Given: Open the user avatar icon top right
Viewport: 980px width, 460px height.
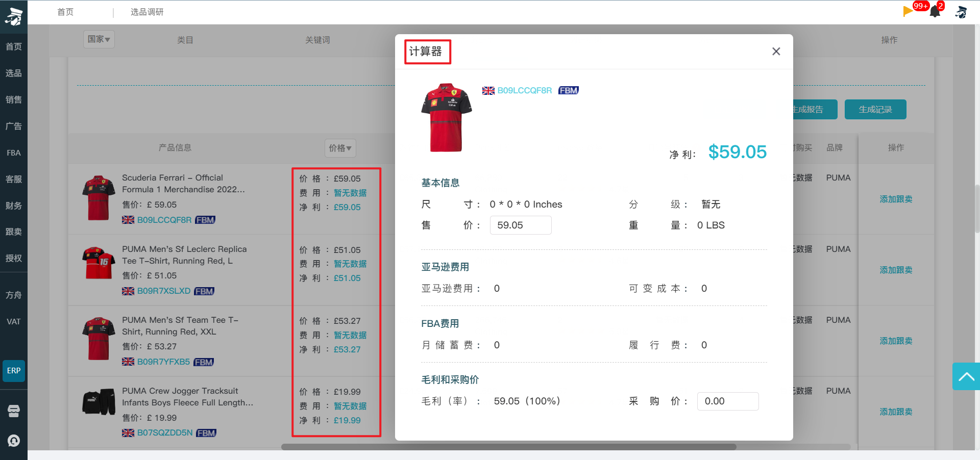Looking at the screenshot, I should click(961, 12).
